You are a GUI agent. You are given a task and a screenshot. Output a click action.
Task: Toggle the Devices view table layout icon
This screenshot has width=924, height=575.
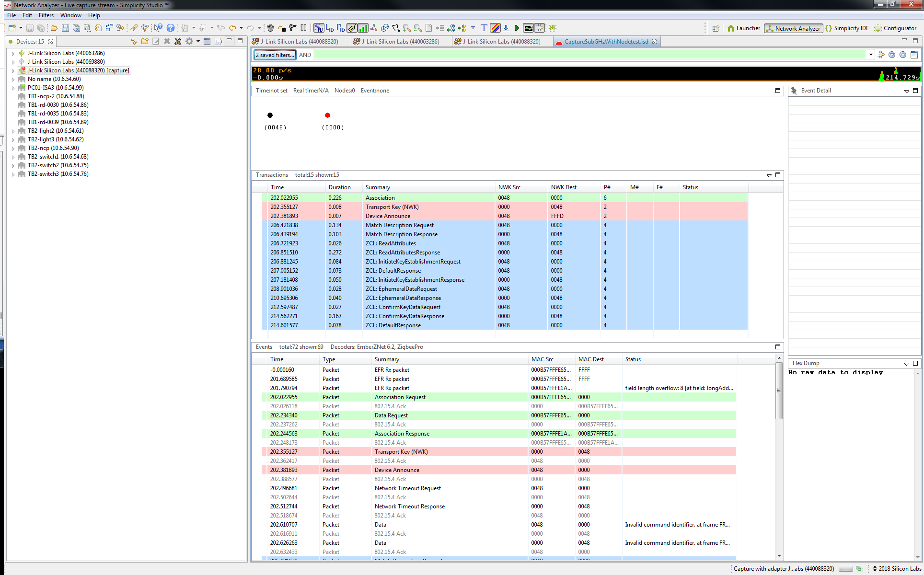[207, 42]
